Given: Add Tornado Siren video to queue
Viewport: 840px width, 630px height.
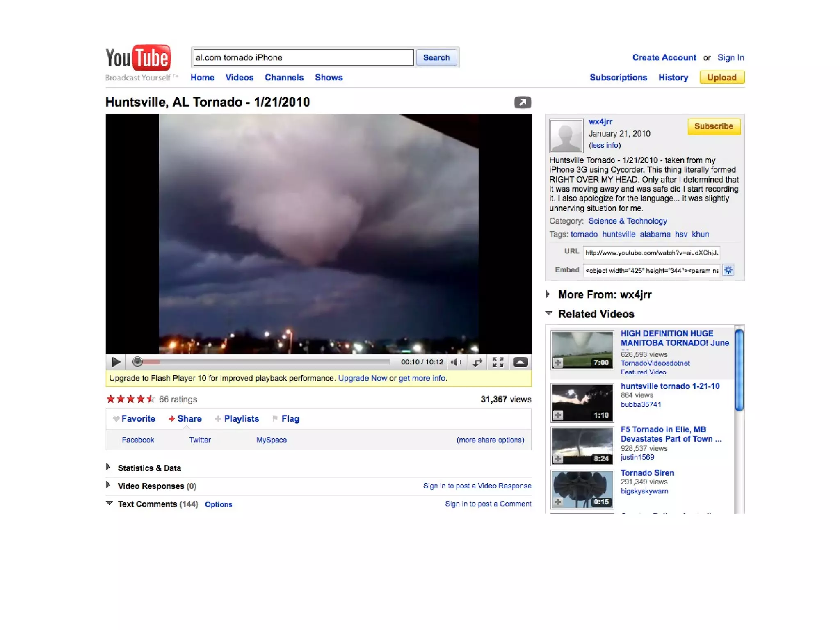Looking at the screenshot, I should pyautogui.click(x=558, y=502).
